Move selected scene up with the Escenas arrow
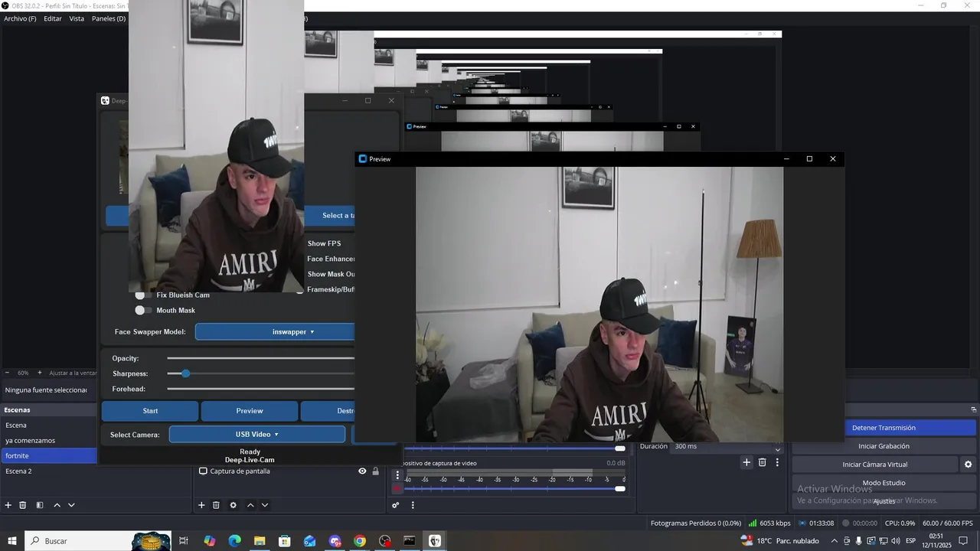This screenshot has width=980, height=551. click(x=57, y=505)
